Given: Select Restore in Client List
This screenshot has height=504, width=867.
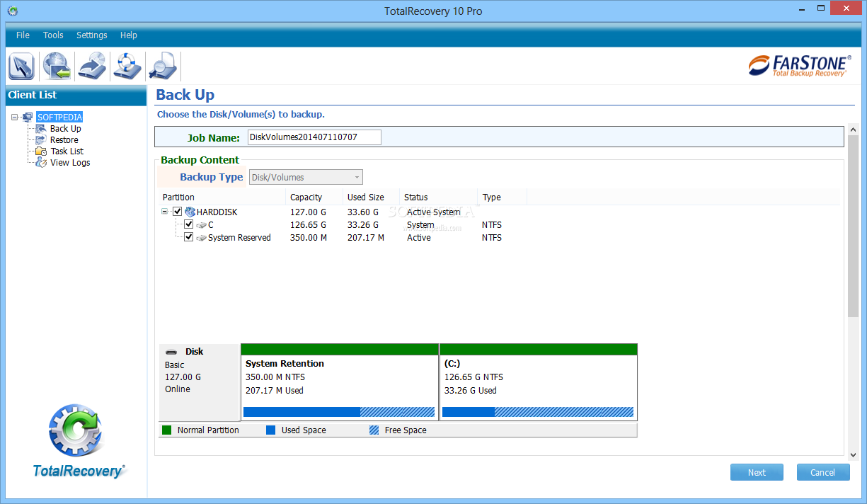Looking at the screenshot, I should coord(64,140).
